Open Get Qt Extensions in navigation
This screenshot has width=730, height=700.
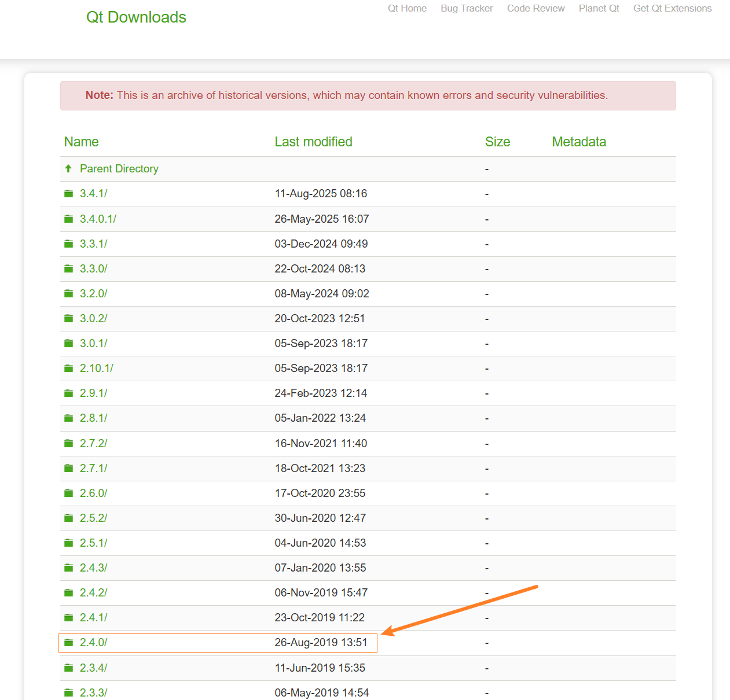(673, 8)
